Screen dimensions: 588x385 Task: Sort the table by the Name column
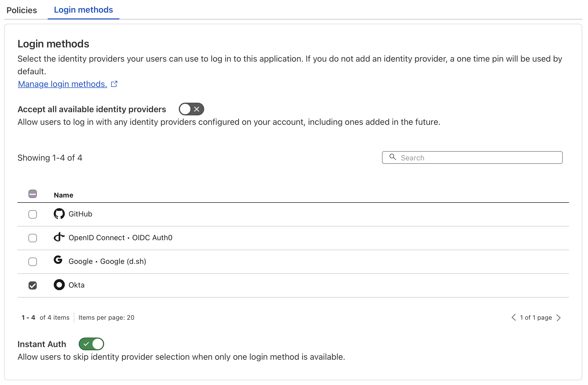pyautogui.click(x=63, y=195)
